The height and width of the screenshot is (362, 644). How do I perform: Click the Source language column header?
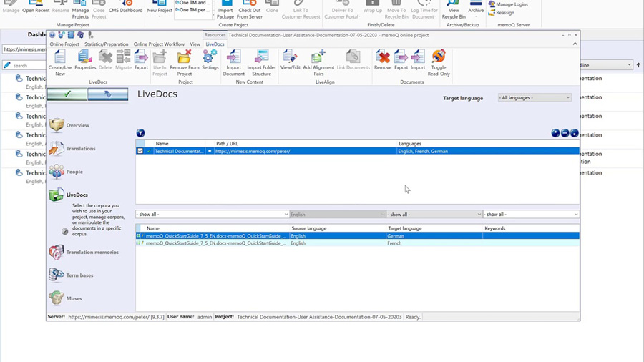pos(309,228)
